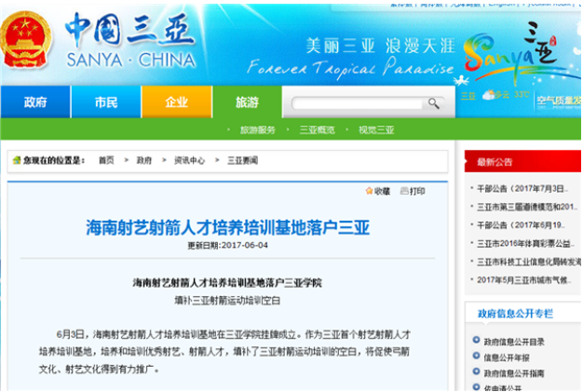Click the 收藏 star icon

coord(369,191)
